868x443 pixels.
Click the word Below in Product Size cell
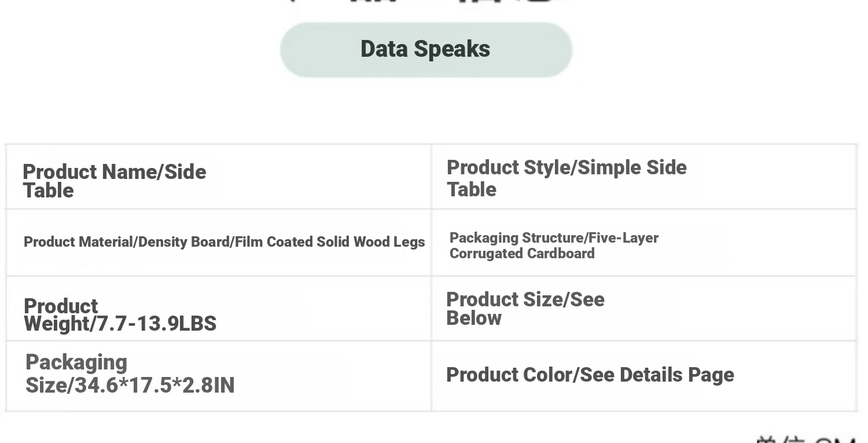pos(474,318)
